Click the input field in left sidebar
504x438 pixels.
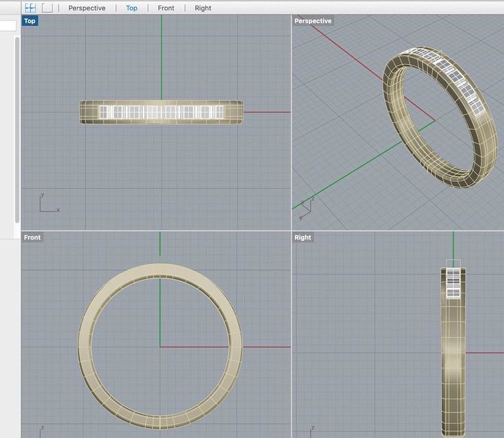8,26
